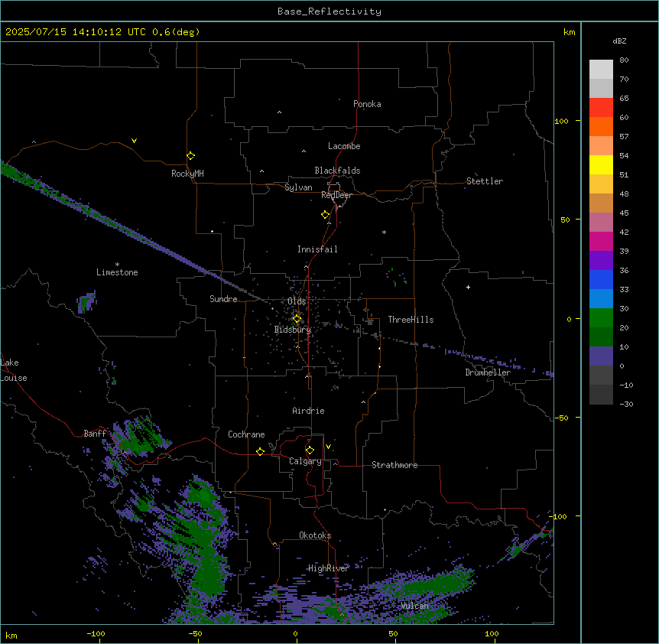Screen dimensions: 659x644
Task: Click the Cochrane label
Action: coord(246,434)
